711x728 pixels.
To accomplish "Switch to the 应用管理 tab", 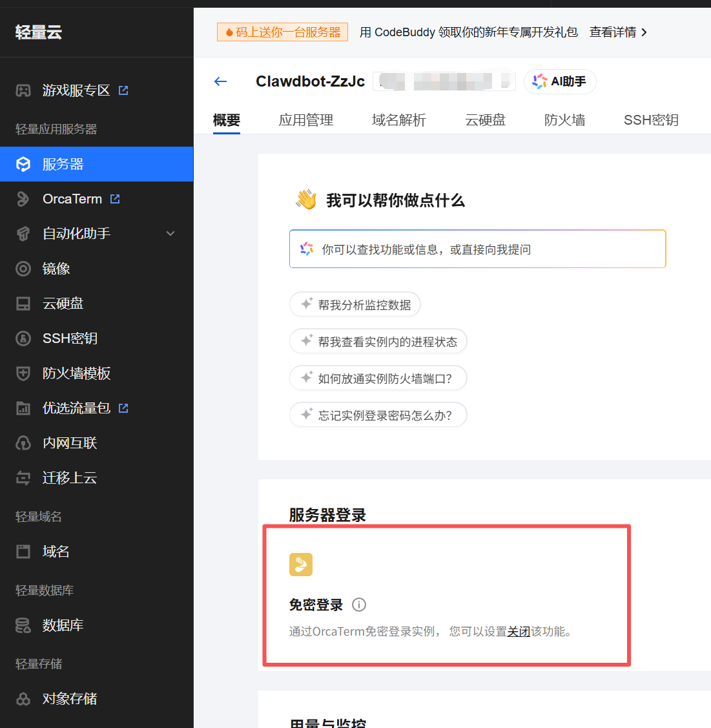I will (306, 120).
